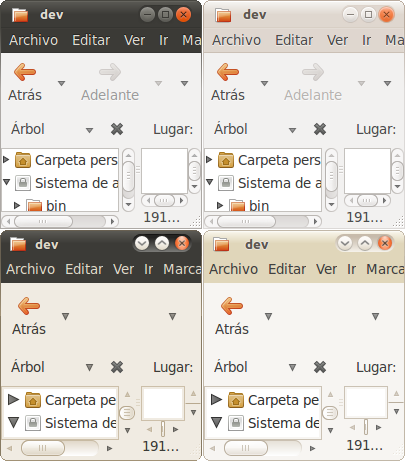Viewport: 405px width, 461px height.
Task: Open Archivo menu in top-left window
Action: pyautogui.click(x=33, y=40)
